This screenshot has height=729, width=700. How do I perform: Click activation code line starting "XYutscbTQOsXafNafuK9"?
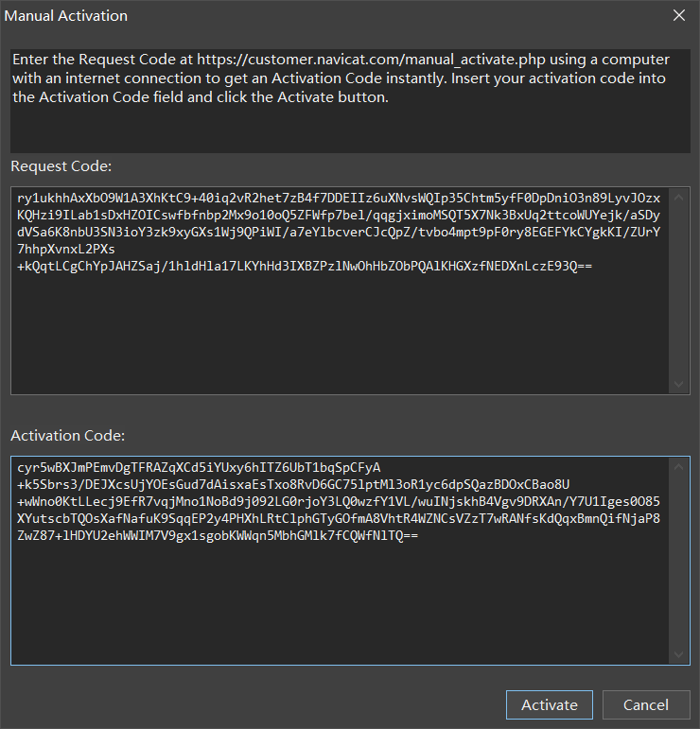click(339, 518)
